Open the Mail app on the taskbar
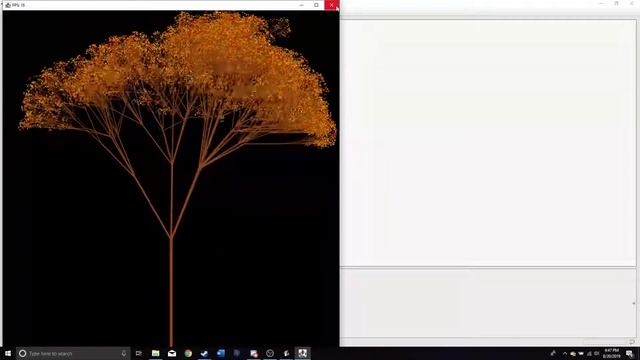The height and width of the screenshot is (360, 640). 172,353
